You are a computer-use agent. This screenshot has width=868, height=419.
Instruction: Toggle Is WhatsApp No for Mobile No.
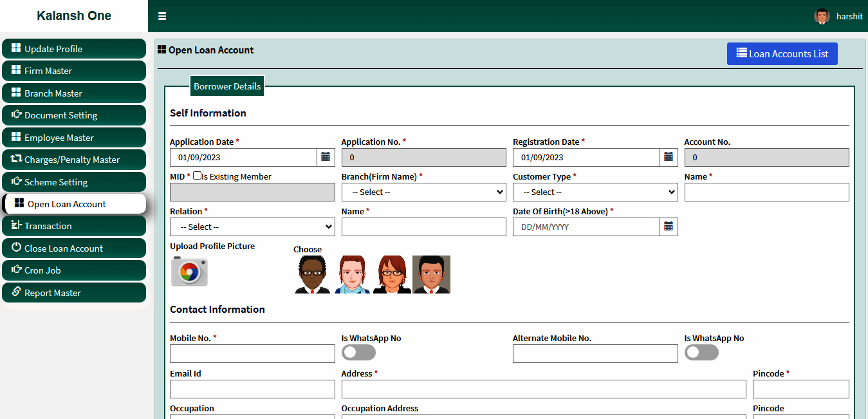pyautogui.click(x=358, y=353)
